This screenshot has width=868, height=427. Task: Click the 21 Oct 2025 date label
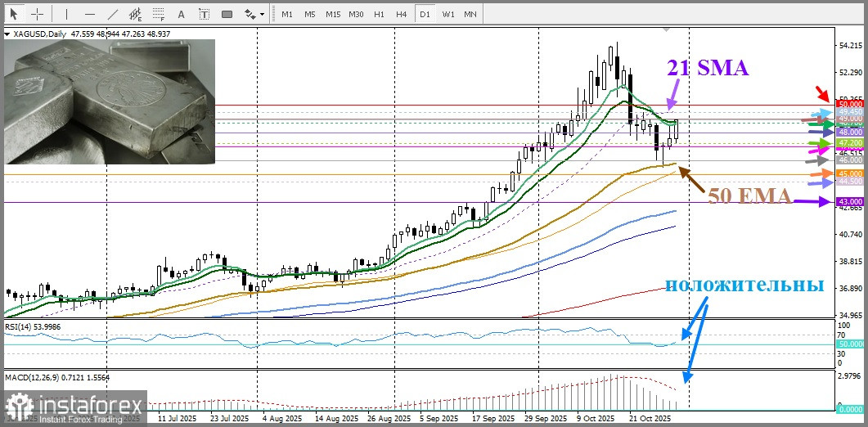coord(650,419)
